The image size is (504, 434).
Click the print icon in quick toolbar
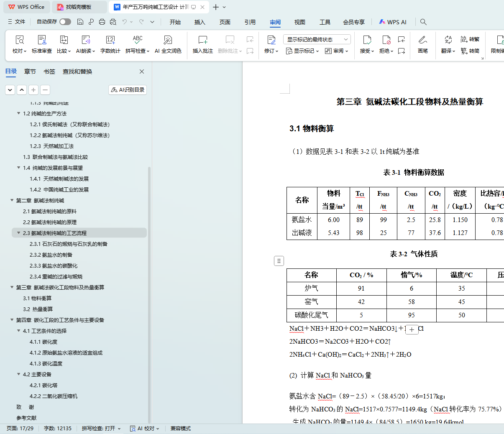pyautogui.click(x=102, y=22)
